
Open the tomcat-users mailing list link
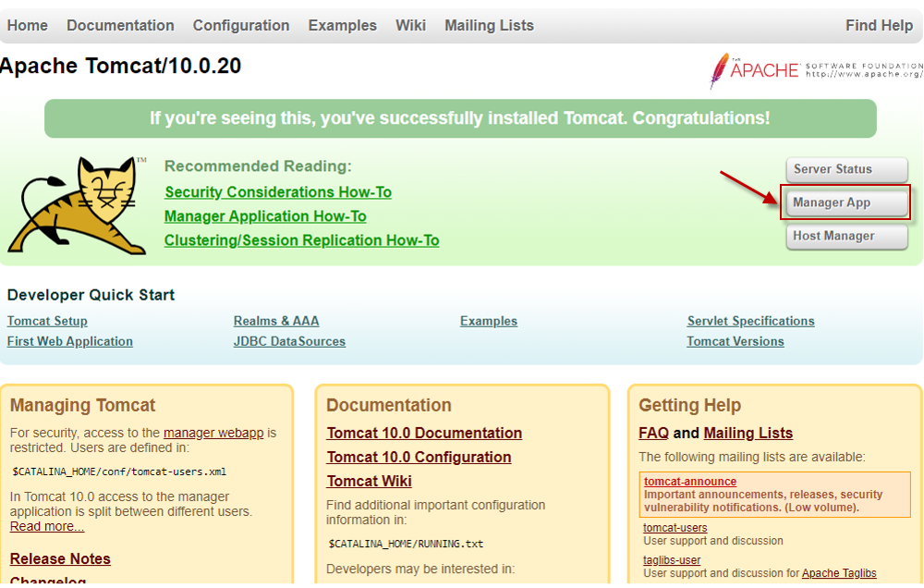pyautogui.click(x=675, y=528)
